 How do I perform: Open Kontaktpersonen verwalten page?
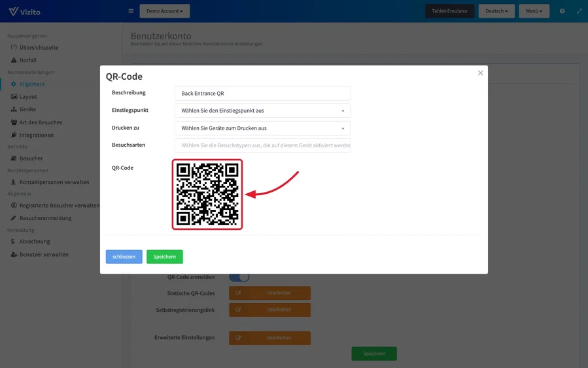point(54,182)
